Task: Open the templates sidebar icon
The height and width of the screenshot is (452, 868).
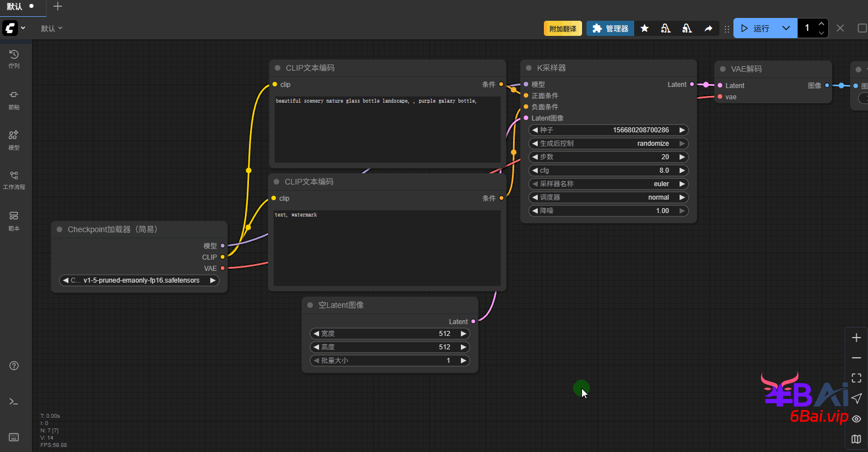Action: (14, 220)
